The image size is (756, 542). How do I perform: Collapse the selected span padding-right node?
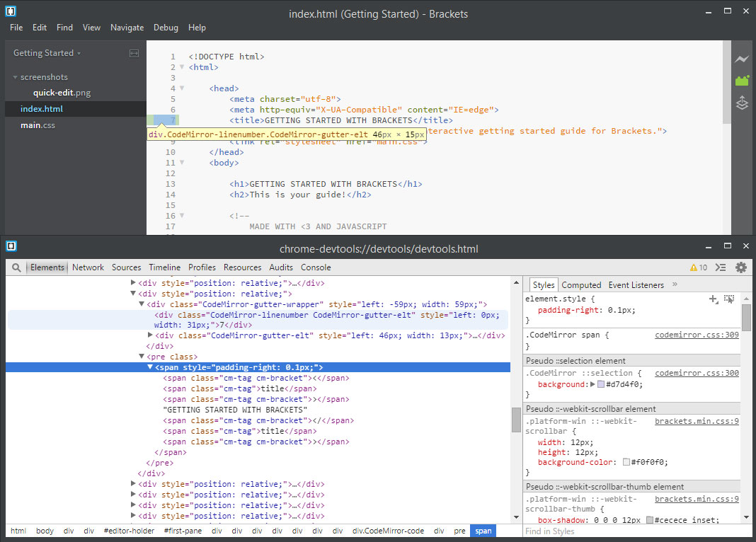[x=150, y=367]
